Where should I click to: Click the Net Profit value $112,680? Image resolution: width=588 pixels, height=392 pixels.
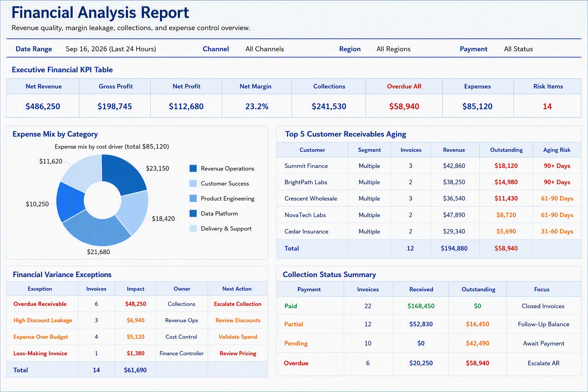pos(186,106)
